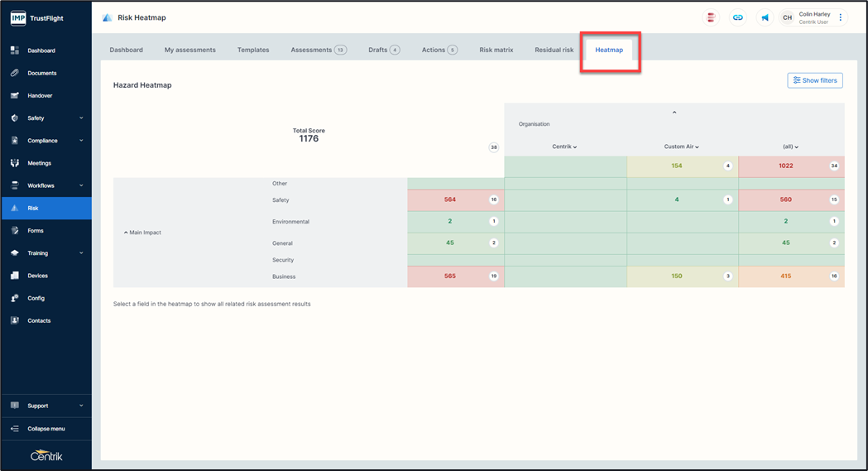Go to Devices in the sidebar
This screenshot has height=471, width=868.
click(37, 276)
